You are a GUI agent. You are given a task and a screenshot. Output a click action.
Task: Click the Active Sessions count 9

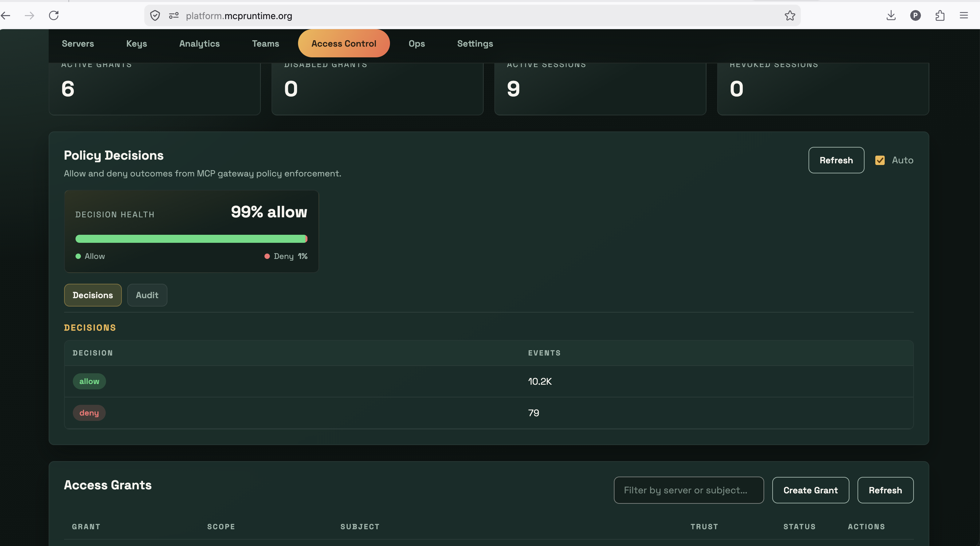pos(513,89)
